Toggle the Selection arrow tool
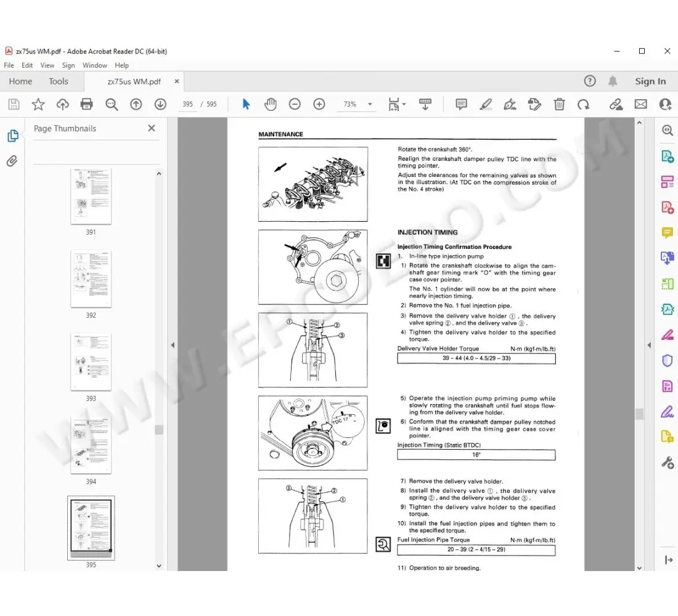The width and height of the screenshot is (678, 616). coord(245,104)
